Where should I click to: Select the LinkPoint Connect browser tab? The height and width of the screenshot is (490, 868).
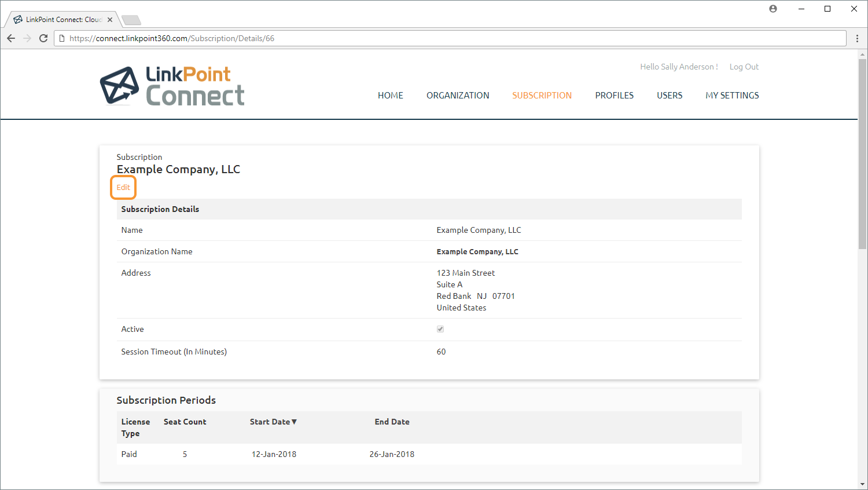click(62, 20)
